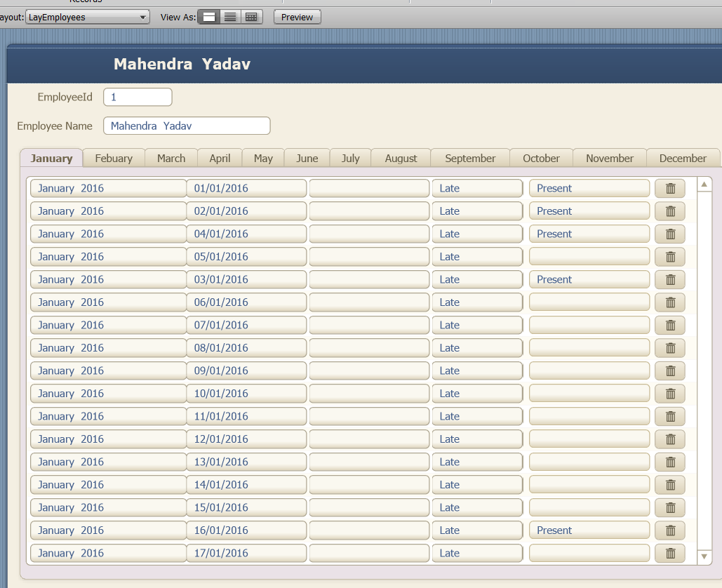Delete the 10/01/2016 row
The height and width of the screenshot is (588, 722).
pyautogui.click(x=670, y=394)
